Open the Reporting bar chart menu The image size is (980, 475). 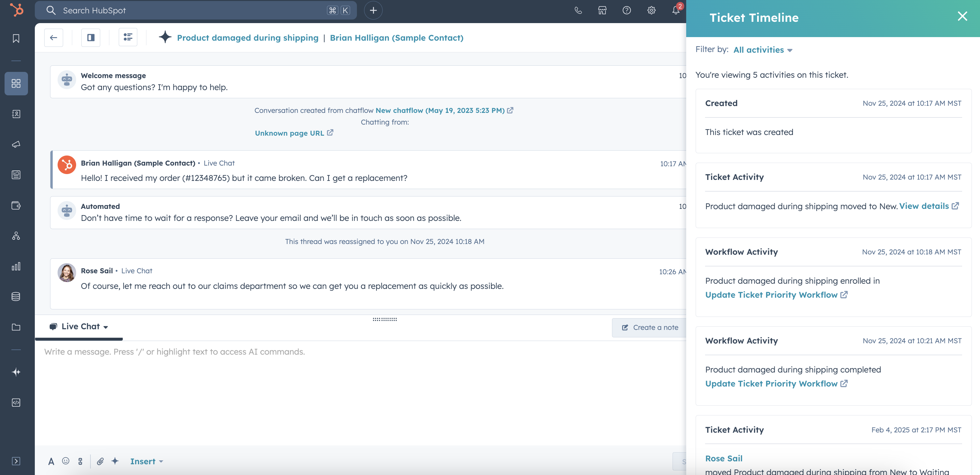point(16,266)
